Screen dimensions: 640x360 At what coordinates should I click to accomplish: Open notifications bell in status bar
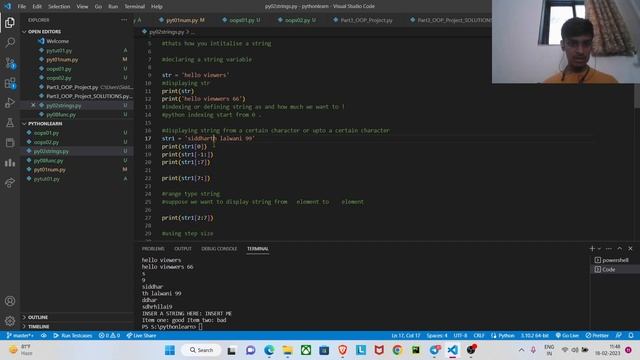point(631,336)
